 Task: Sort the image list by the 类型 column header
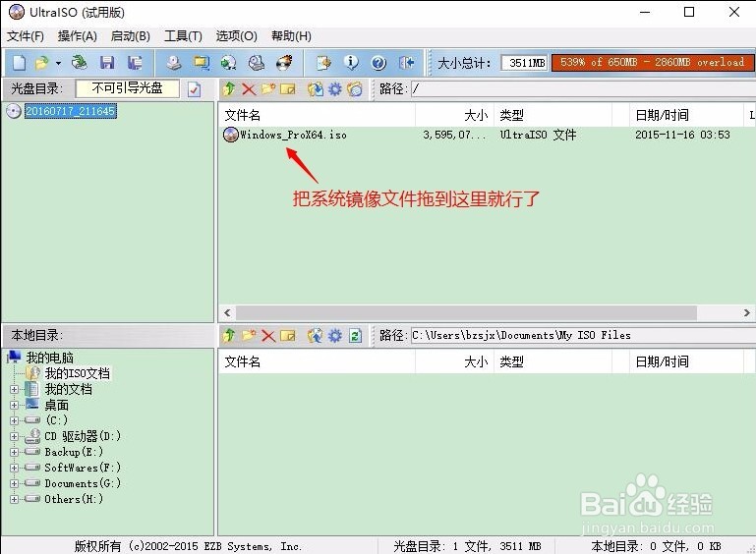coord(552,115)
